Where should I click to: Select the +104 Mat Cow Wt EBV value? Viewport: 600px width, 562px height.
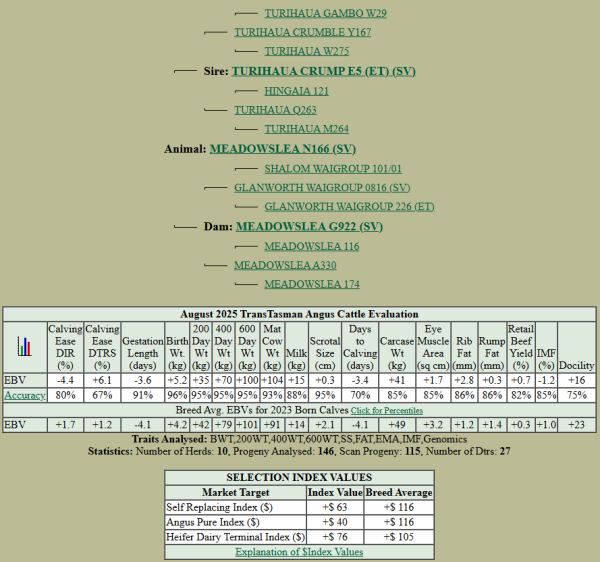(272, 380)
